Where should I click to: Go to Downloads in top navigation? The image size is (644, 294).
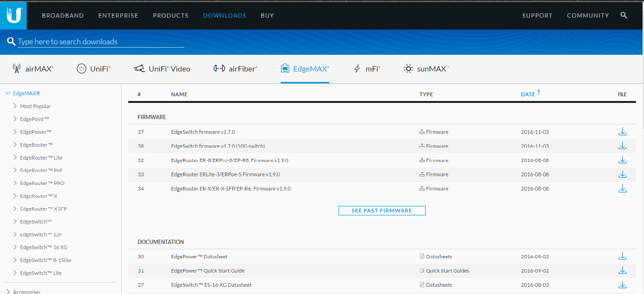(225, 15)
